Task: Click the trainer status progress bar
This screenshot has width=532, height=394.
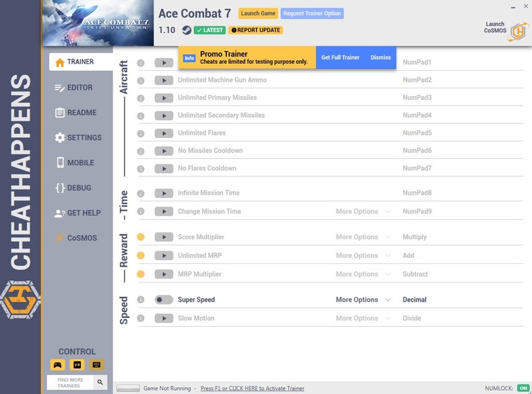Action: [128, 388]
